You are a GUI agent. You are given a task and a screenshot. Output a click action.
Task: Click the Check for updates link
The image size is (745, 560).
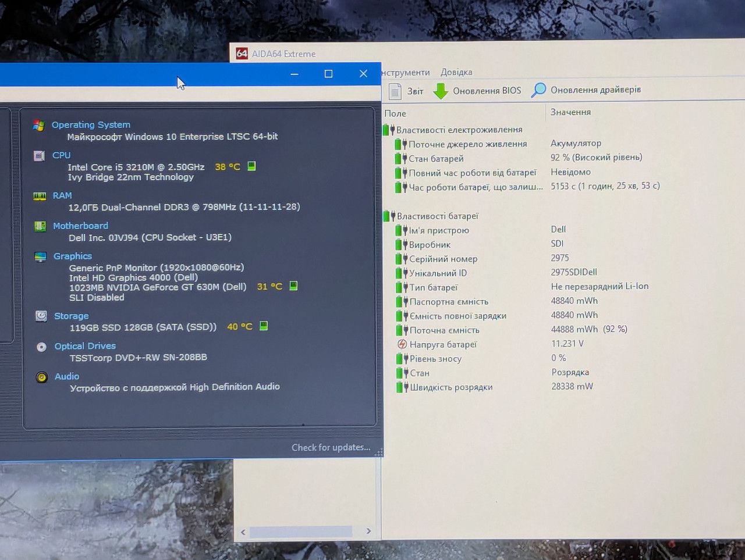331,447
